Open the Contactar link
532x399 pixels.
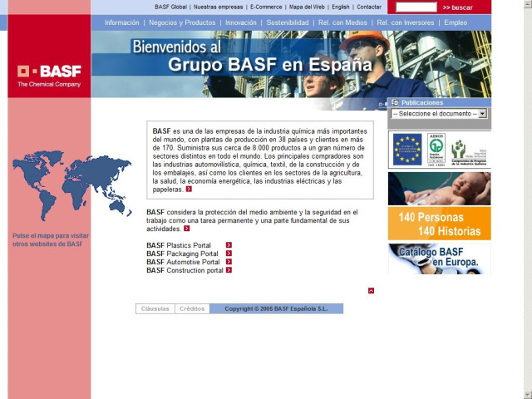click(369, 7)
